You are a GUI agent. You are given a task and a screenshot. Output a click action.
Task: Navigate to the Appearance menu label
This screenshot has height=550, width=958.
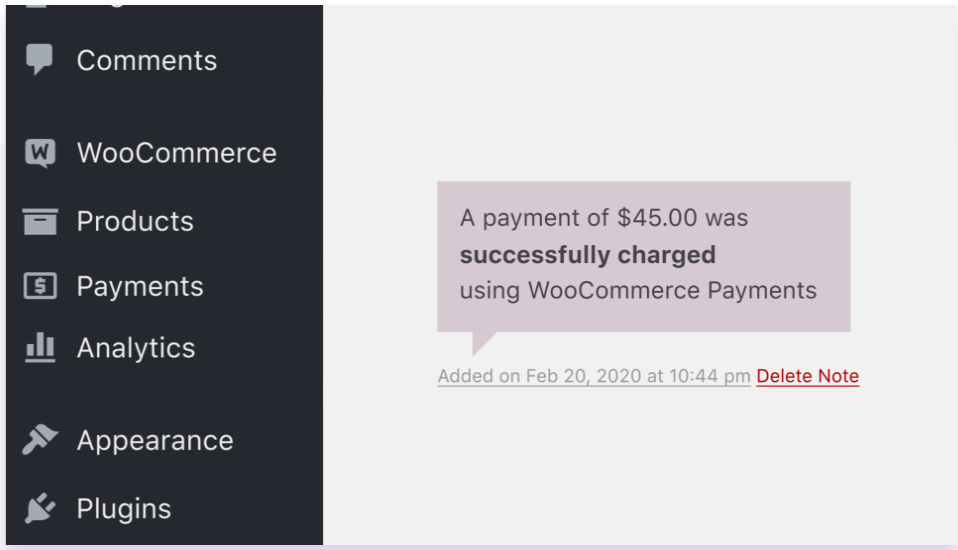pyautogui.click(x=155, y=441)
